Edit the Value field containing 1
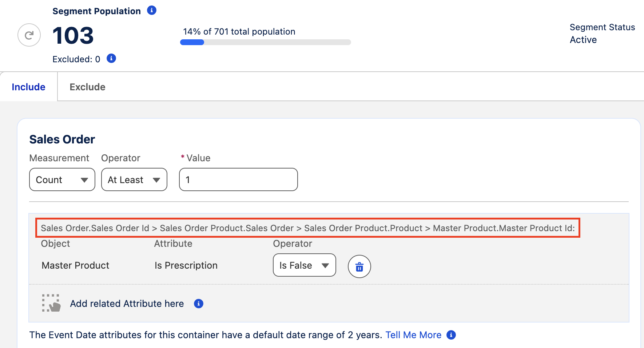 (x=238, y=179)
